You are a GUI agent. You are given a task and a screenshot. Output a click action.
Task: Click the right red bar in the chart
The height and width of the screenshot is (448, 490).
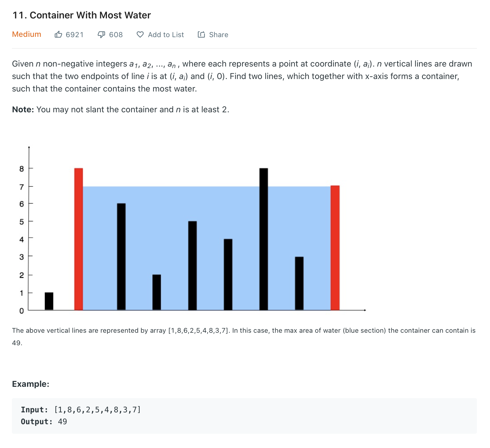coord(335,248)
